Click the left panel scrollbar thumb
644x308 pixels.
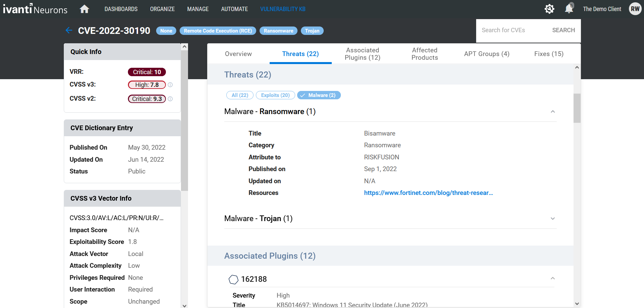[x=184, y=120]
